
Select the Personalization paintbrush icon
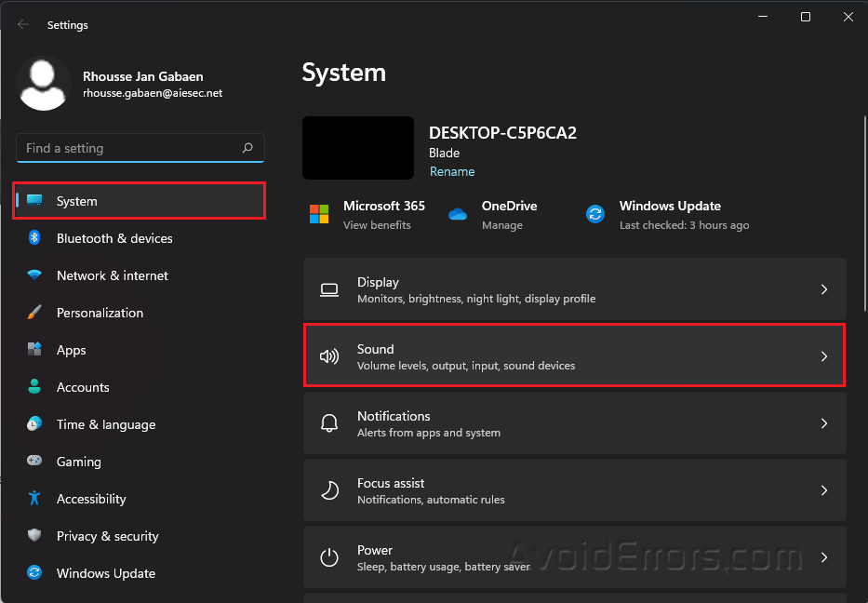(x=34, y=313)
